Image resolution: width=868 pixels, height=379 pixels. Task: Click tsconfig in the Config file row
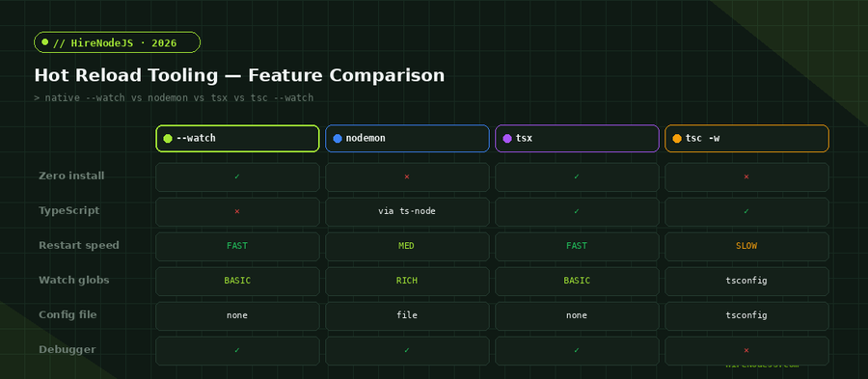(x=746, y=315)
